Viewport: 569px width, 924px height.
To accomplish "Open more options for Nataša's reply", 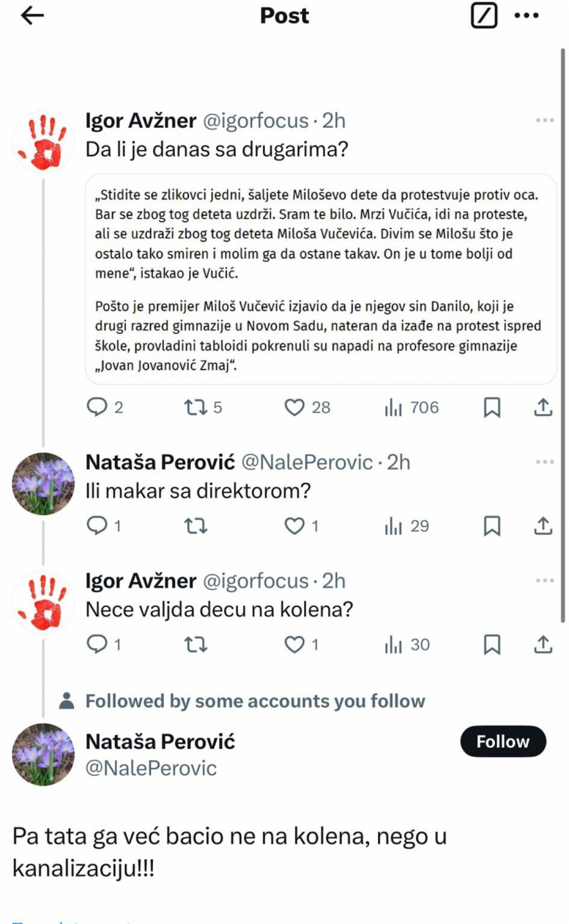I will coord(542,462).
